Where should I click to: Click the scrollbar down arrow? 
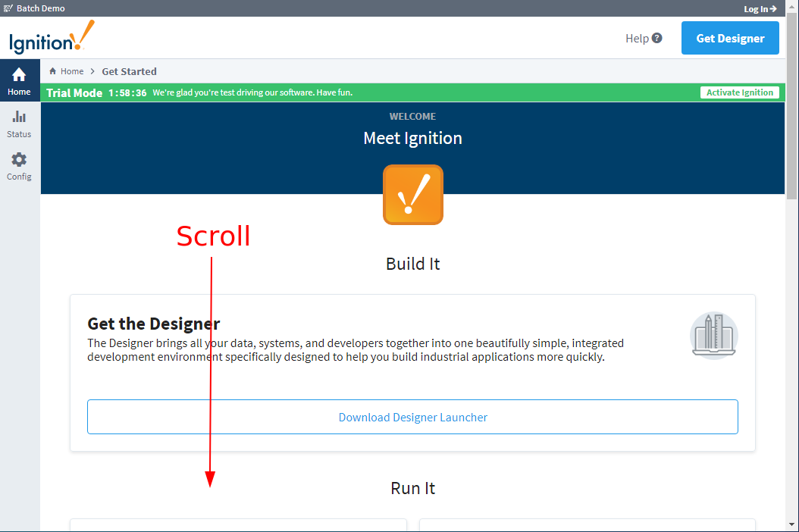click(x=792, y=525)
